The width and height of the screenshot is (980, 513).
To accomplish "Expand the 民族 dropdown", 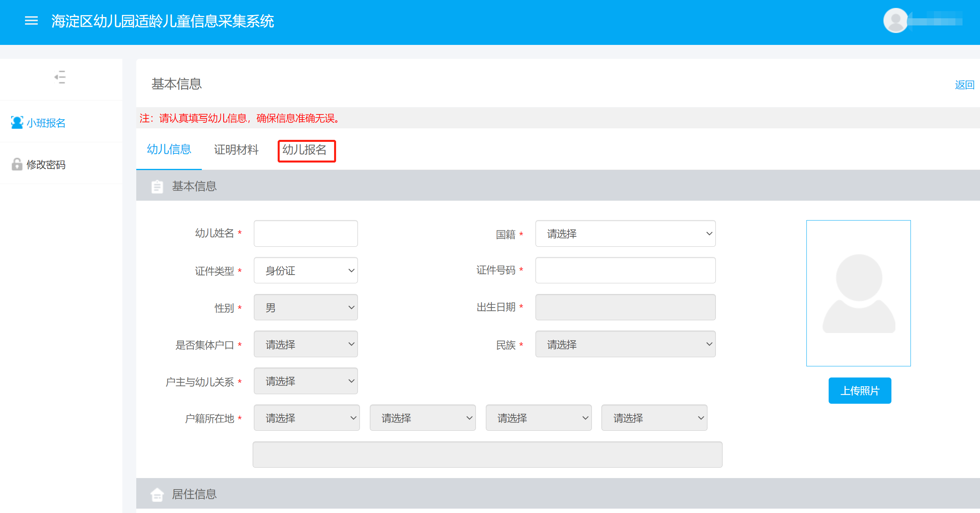I will [x=625, y=344].
